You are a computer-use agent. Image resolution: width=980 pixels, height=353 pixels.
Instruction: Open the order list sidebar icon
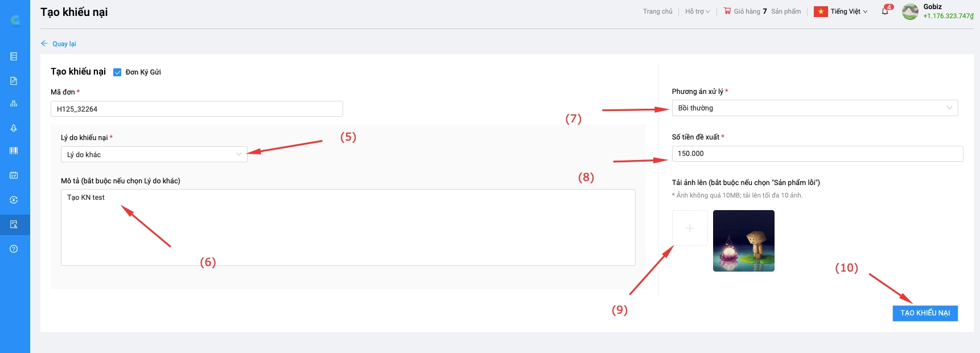coord(14,56)
